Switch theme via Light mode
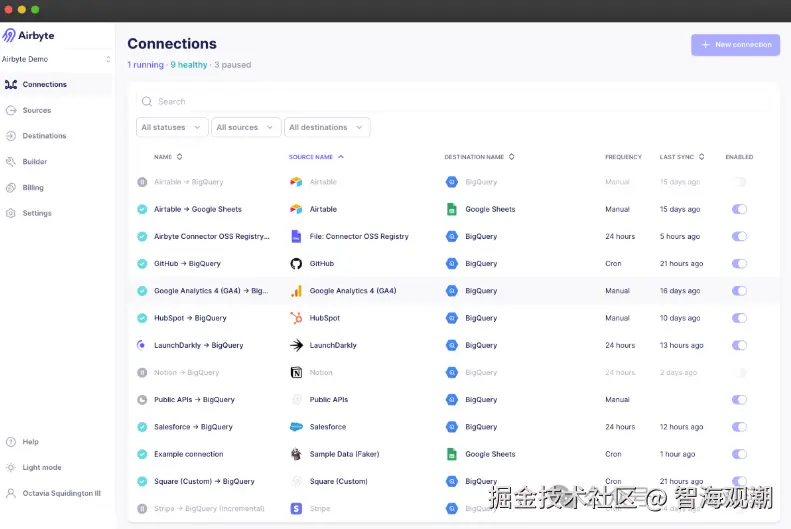The image size is (791, 529). click(56, 467)
